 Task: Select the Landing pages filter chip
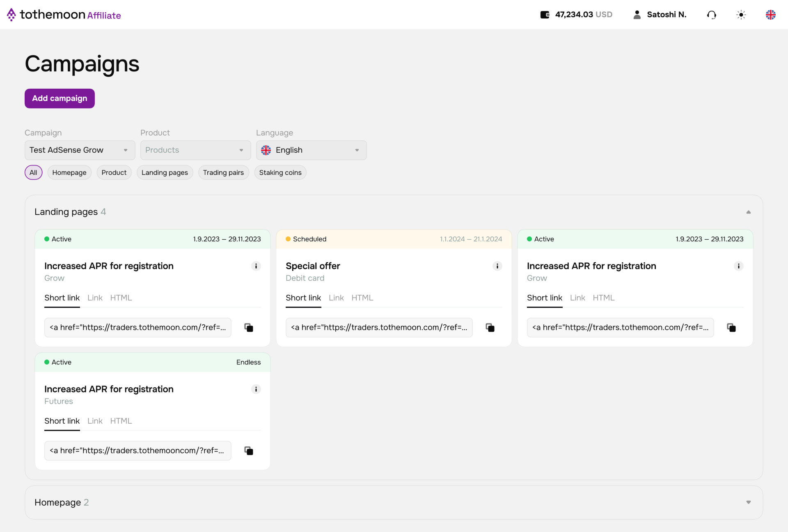tap(165, 172)
